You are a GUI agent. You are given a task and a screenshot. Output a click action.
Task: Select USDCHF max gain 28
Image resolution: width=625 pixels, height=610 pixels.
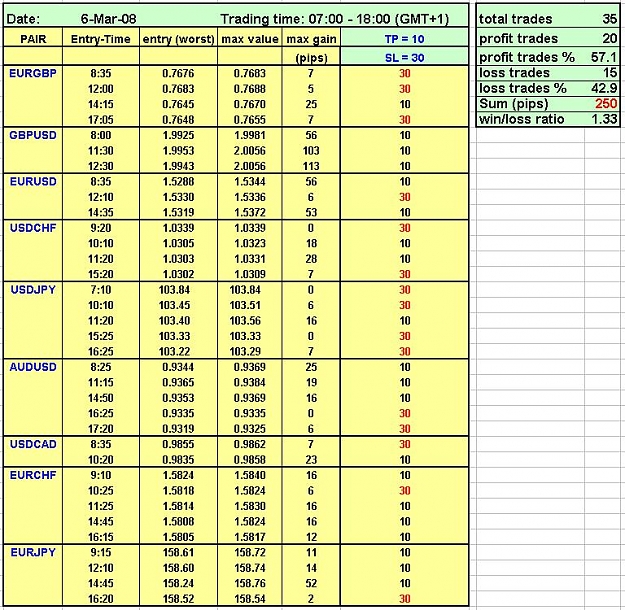pos(311,259)
